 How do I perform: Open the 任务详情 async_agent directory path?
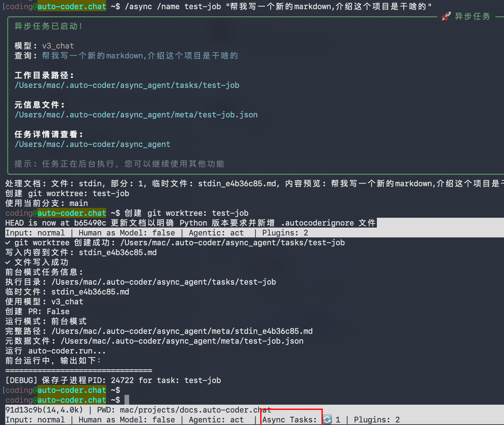tap(92, 144)
